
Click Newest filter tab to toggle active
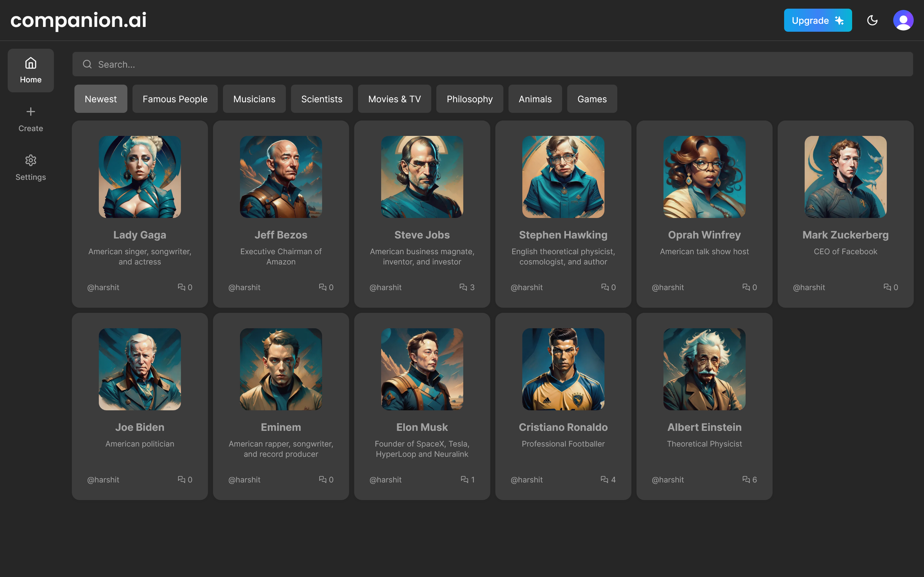click(100, 98)
